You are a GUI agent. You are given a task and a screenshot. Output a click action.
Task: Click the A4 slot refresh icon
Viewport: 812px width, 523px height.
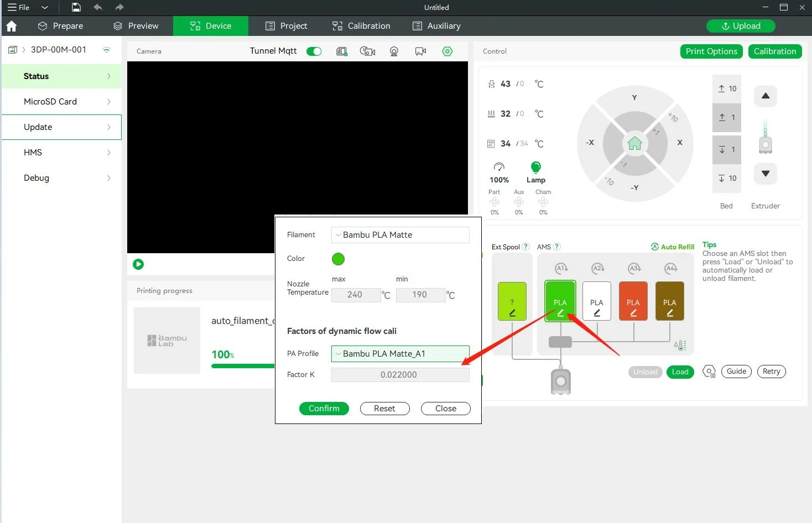670,268
